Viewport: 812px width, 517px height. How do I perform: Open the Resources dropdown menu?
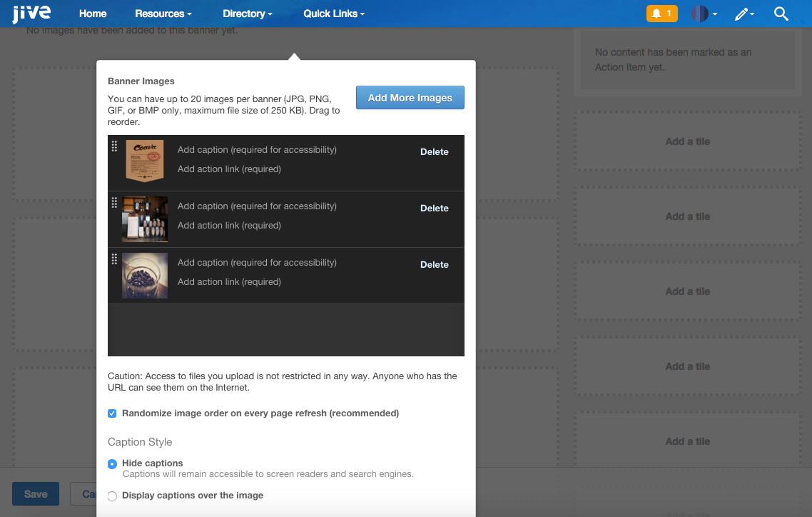(x=163, y=13)
